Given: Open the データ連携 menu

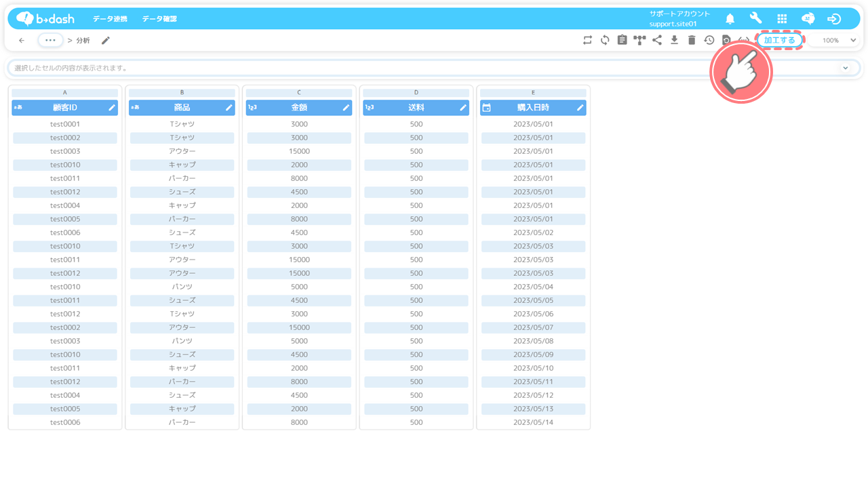Looking at the screenshot, I should pos(109,19).
